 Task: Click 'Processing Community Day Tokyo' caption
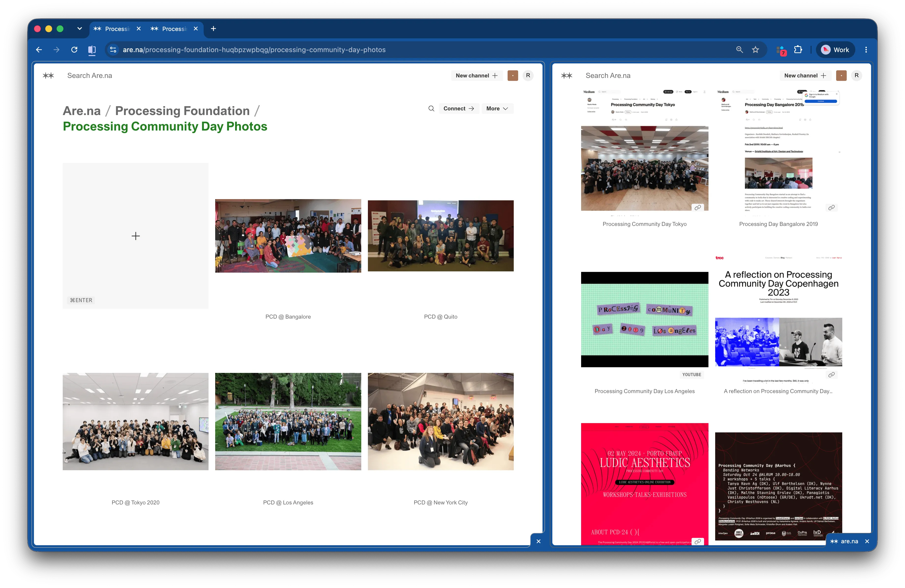point(645,224)
